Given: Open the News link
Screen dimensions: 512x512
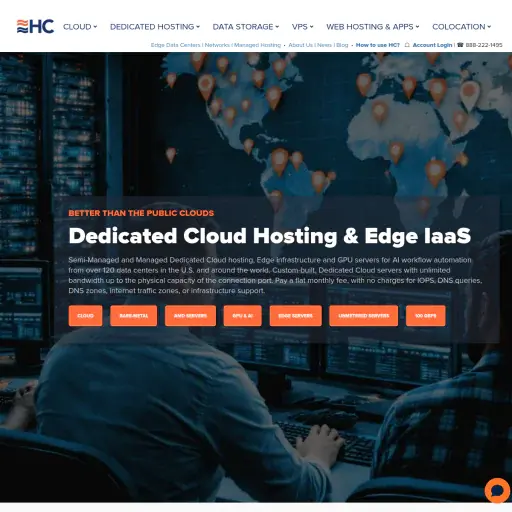Looking at the screenshot, I should (x=324, y=45).
